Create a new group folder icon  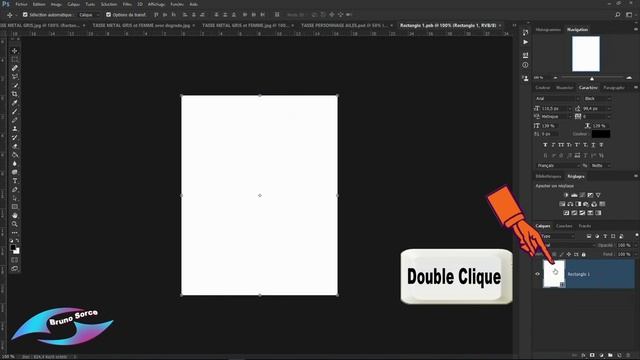tap(610, 356)
